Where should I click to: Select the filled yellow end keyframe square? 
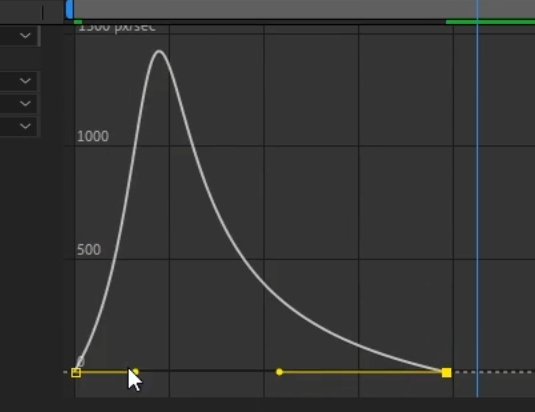[x=446, y=372]
